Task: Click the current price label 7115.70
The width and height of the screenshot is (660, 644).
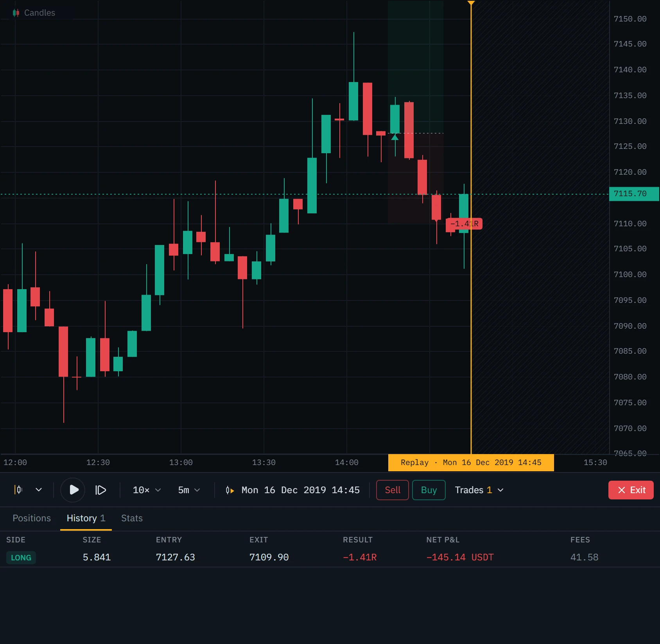Action: (634, 194)
